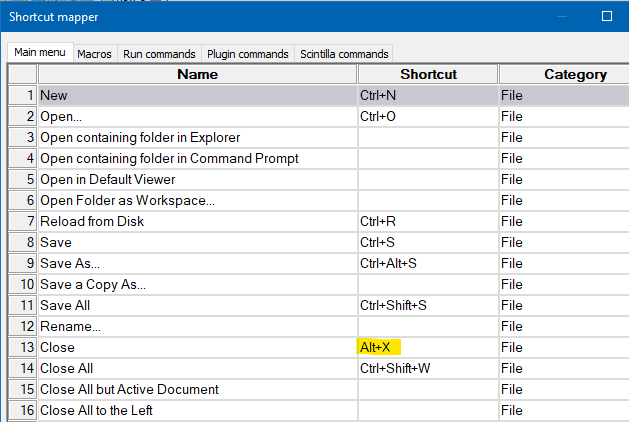Select the New command row
629x422 pixels.
(197, 95)
